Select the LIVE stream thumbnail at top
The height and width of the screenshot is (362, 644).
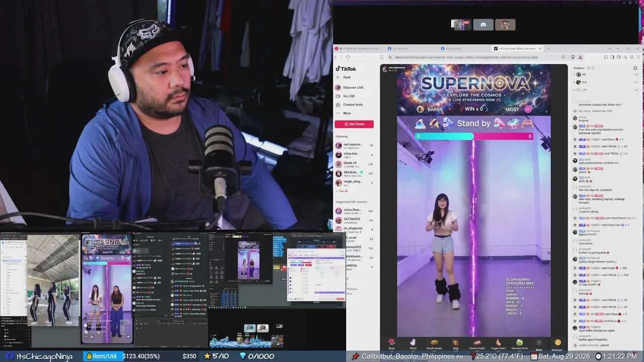tap(461, 25)
